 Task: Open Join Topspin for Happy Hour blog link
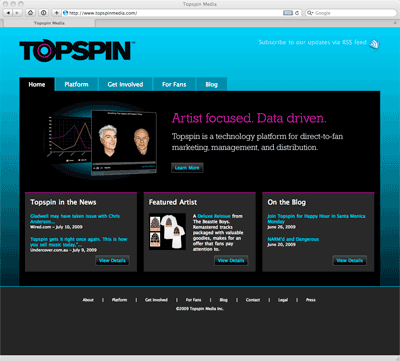316,219
